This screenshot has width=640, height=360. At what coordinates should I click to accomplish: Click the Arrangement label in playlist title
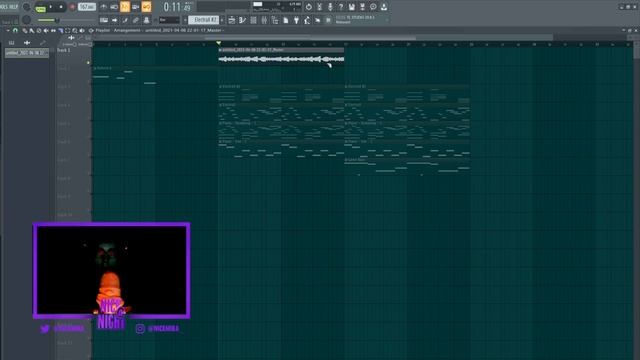click(127, 31)
